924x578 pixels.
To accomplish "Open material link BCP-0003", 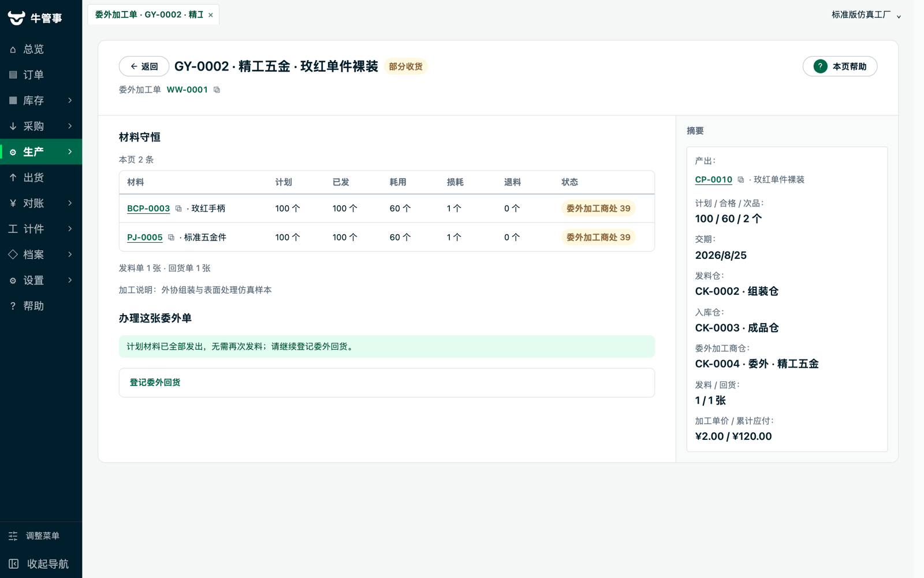I will [148, 208].
